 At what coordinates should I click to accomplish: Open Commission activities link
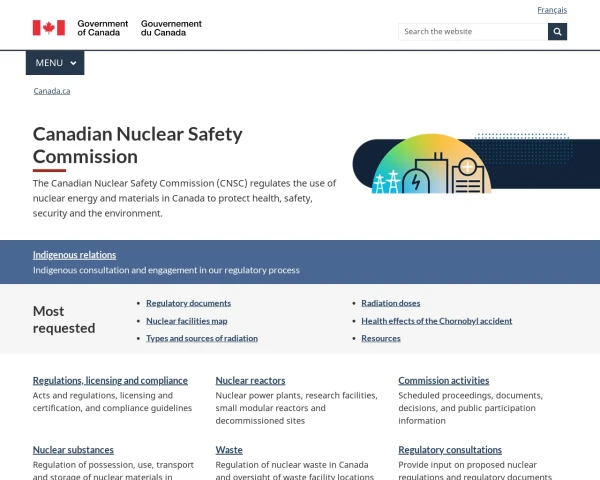click(443, 380)
